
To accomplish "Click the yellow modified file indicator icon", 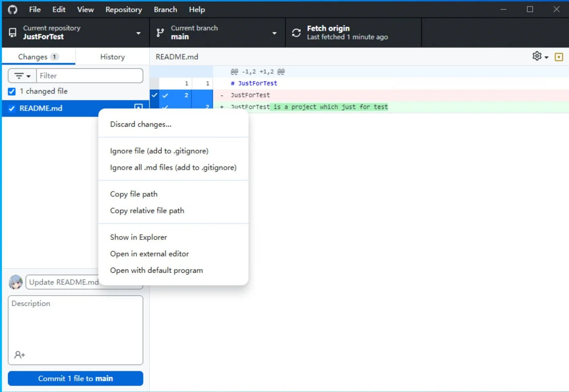I will (559, 57).
